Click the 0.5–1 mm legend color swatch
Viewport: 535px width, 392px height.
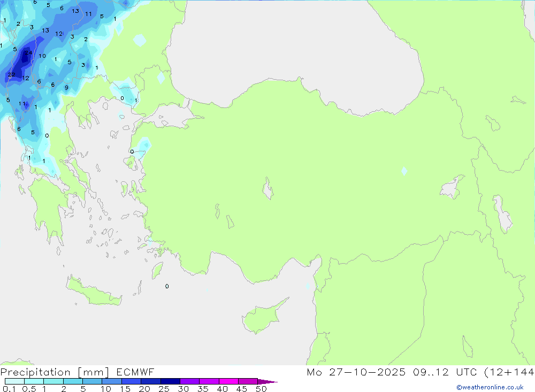pos(34,381)
